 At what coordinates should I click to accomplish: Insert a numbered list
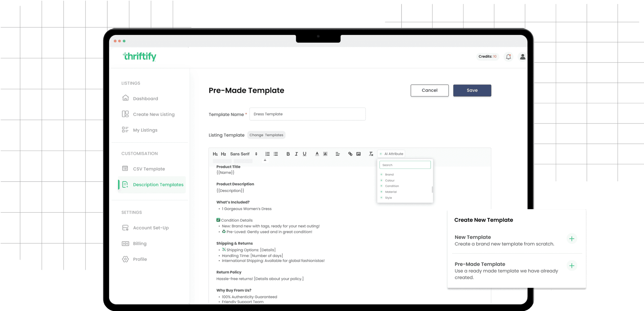pos(267,154)
